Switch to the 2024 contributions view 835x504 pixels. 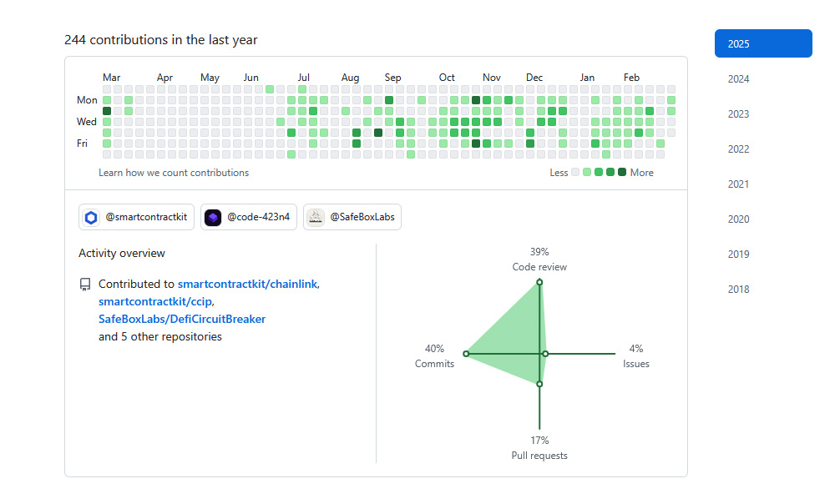[738, 78]
